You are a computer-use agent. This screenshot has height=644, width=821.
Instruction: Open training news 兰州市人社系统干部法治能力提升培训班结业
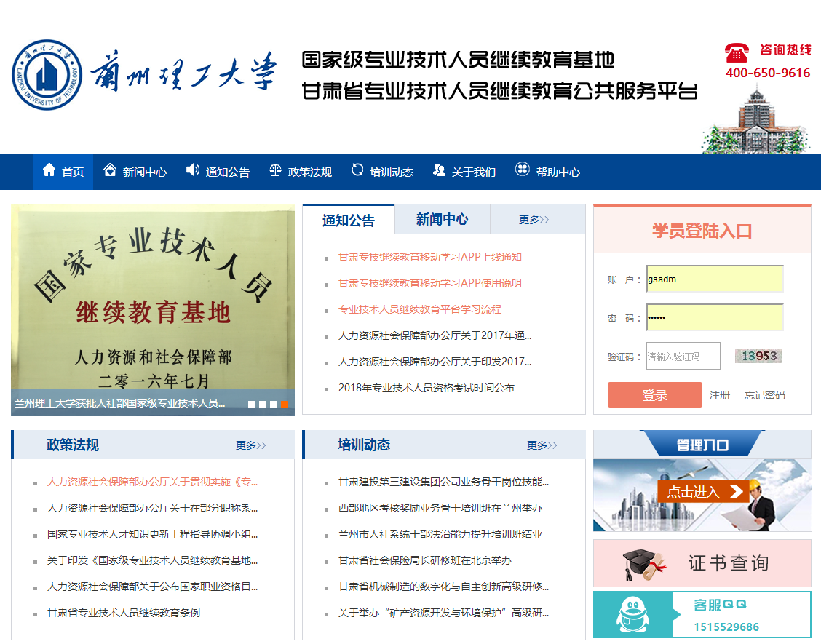click(440, 535)
